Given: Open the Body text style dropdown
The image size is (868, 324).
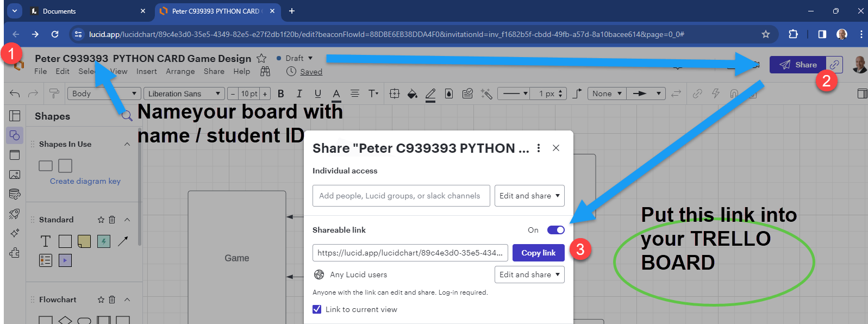Looking at the screenshot, I should [x=104, y=94].
